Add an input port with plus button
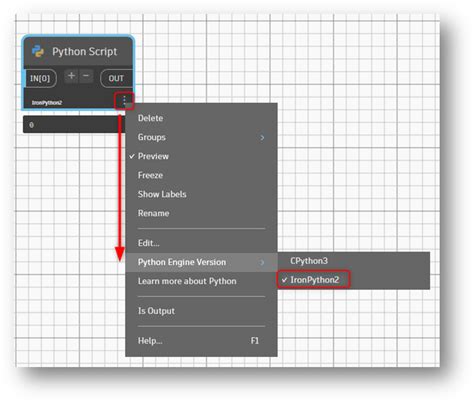This screenshot has height=402, width=474. click(x=71, y=76)
